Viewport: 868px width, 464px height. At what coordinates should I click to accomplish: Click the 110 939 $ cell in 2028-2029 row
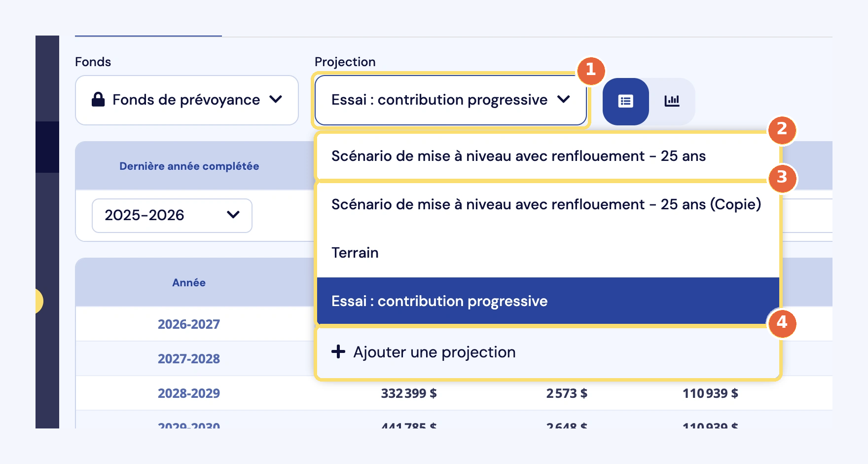click(x=710, y=393)
